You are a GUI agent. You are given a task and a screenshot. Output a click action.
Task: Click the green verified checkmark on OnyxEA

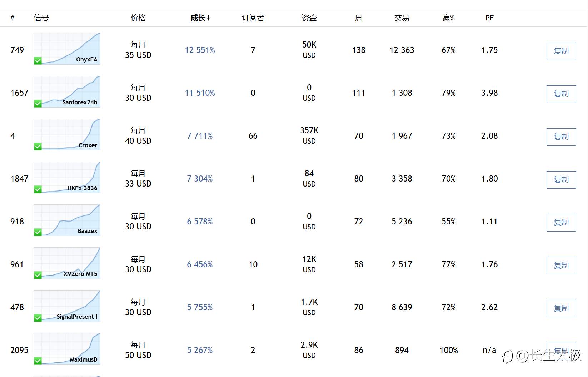point(38,61)
